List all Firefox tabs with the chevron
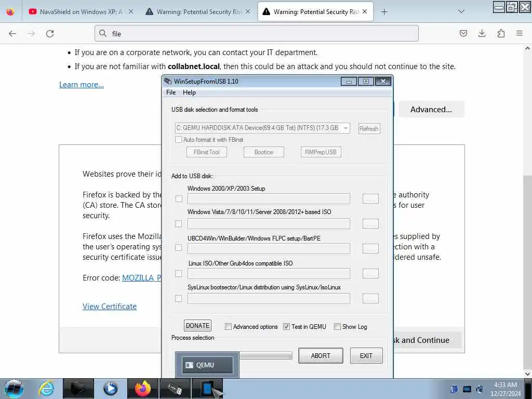The width and height of the screenshot is (532, 399). [461, 11]
